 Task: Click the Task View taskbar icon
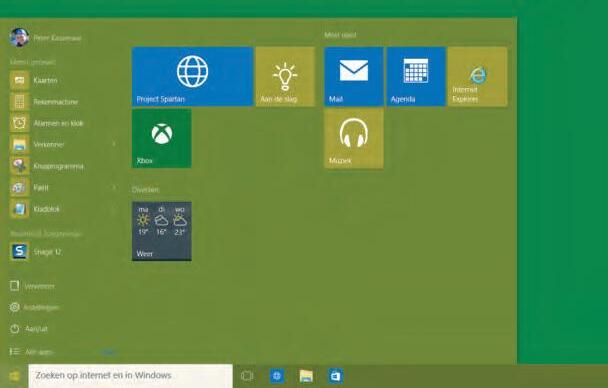pyautogui.click(x=247, y=376)
